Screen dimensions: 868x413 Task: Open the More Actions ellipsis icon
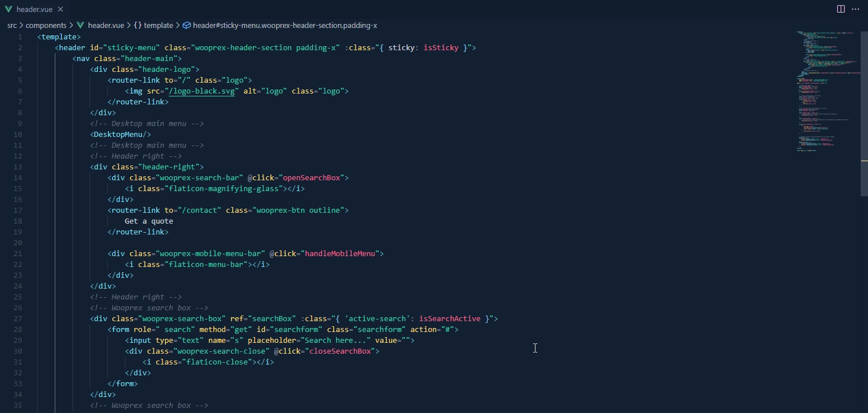tap(855, 9)
